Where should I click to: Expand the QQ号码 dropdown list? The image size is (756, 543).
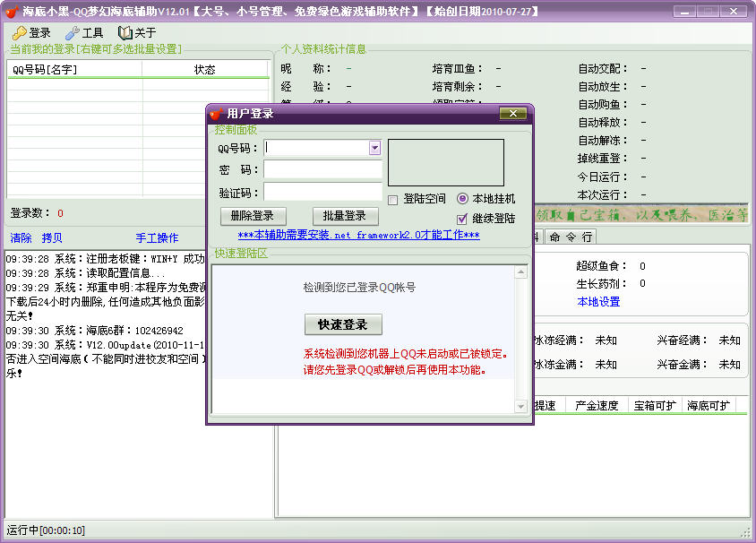374,148
